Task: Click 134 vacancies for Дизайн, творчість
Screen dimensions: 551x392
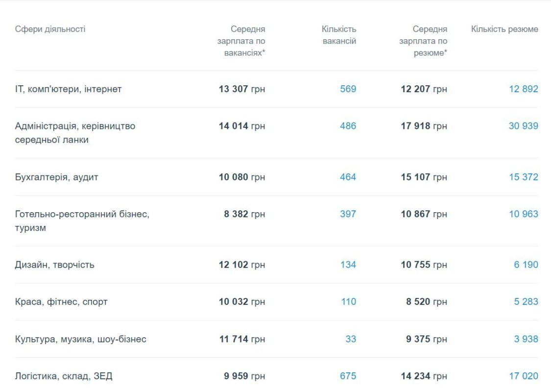Action: pos(348,265)
